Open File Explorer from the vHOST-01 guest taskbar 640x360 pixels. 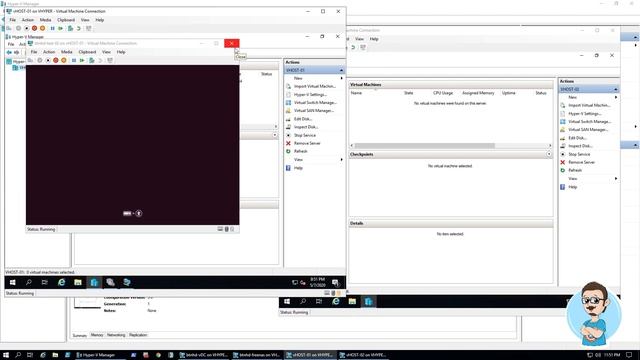tap(78, 282)
